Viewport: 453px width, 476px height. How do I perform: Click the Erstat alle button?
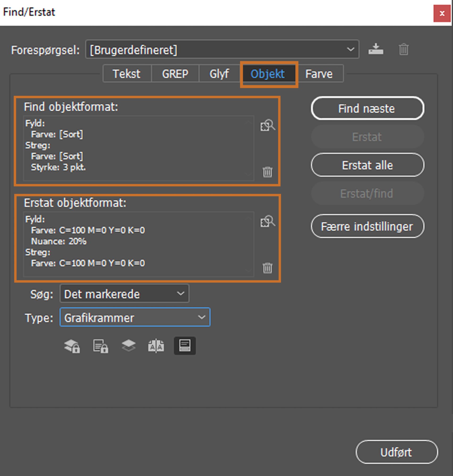(x=367, y=165)
